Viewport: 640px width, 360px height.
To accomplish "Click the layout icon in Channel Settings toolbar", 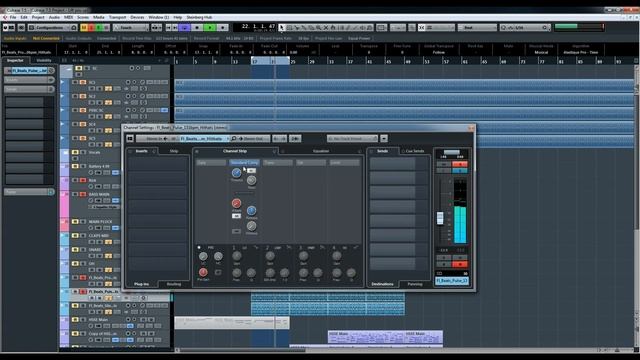I will pyautogui.click(x=130, y=139).
